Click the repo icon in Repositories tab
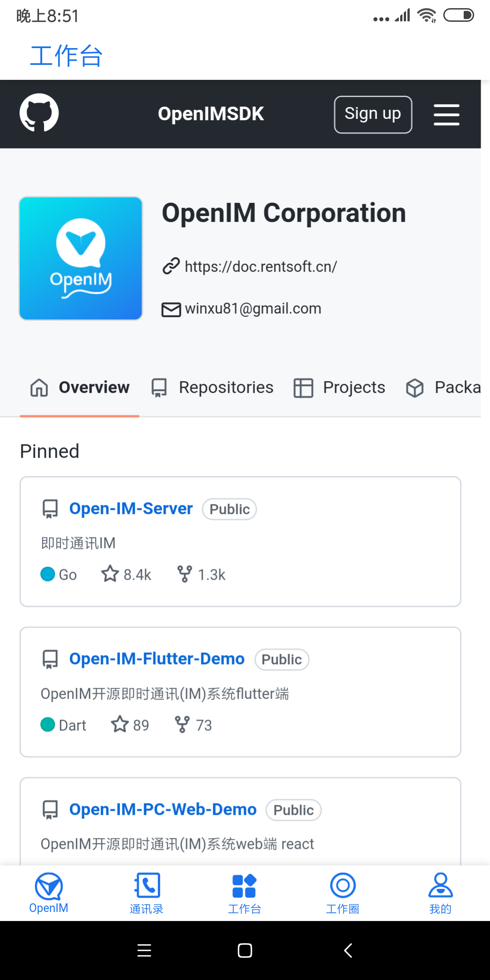 click(x=159, y=388)
